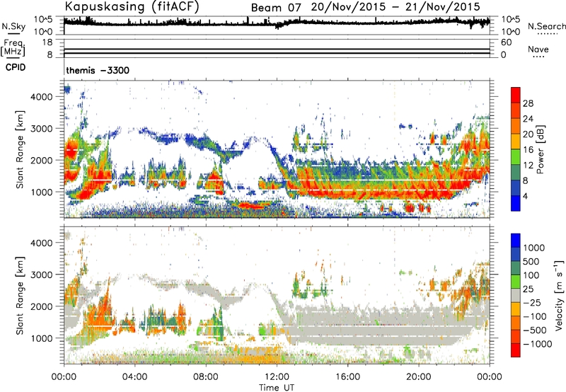
Task: Click the "Time UT" axis label
Action: pos(277,387)
